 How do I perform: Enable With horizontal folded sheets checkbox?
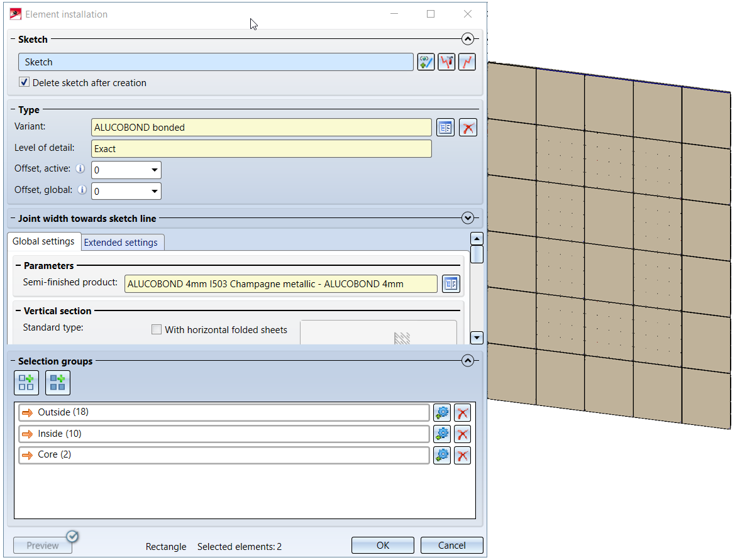tap(157, 329)
